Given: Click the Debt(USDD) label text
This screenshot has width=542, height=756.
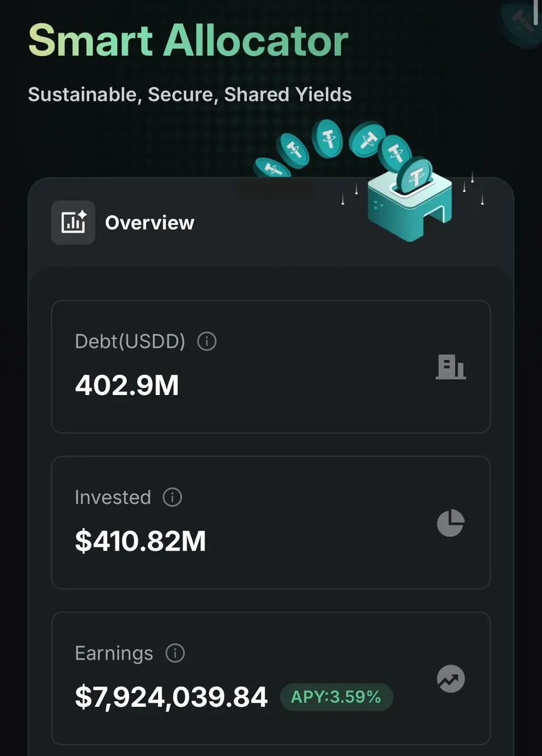Looking at the screenshot, I should [130, 341].
